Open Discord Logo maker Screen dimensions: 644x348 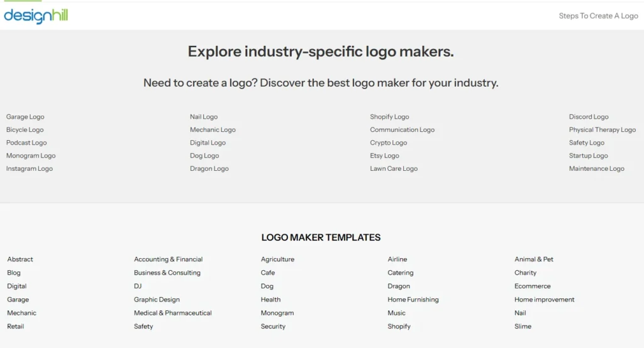tap(589, 117)
